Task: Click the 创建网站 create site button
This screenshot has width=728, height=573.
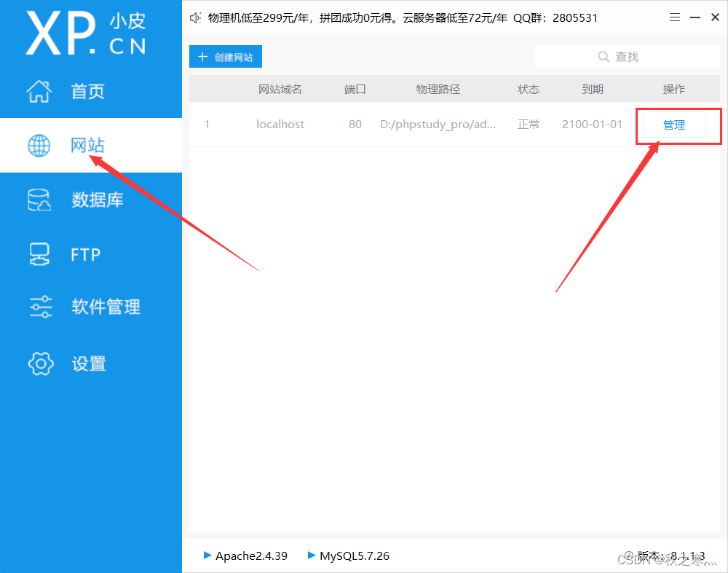Action: [x=225, y=56]
